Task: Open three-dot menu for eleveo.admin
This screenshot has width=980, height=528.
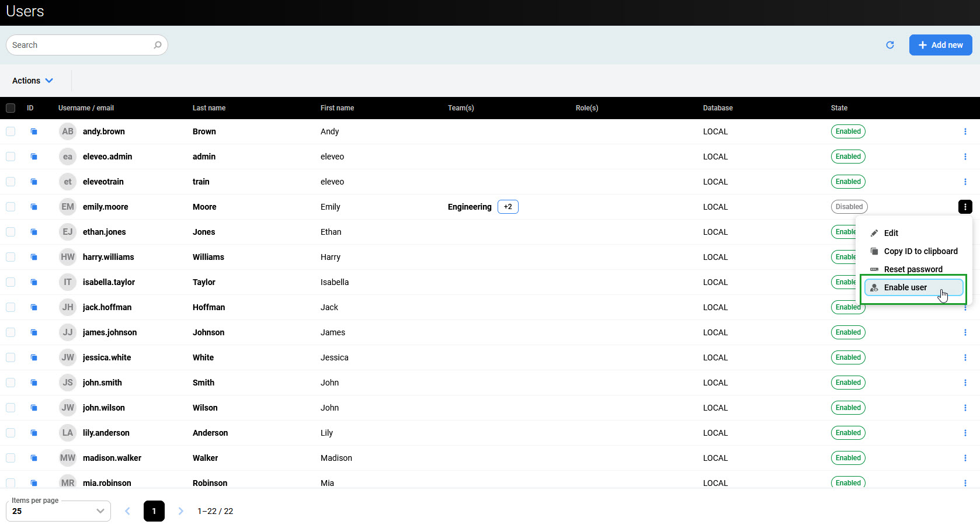Action: tap(965, 157)
